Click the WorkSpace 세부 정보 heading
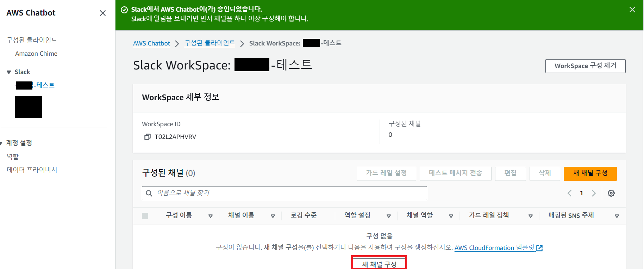 tap(181, 97)
